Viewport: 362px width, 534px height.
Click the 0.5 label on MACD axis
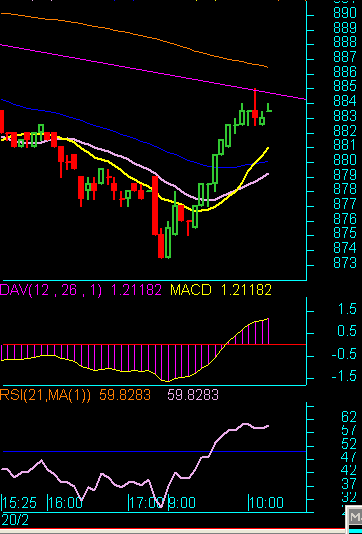coord(347,331)
